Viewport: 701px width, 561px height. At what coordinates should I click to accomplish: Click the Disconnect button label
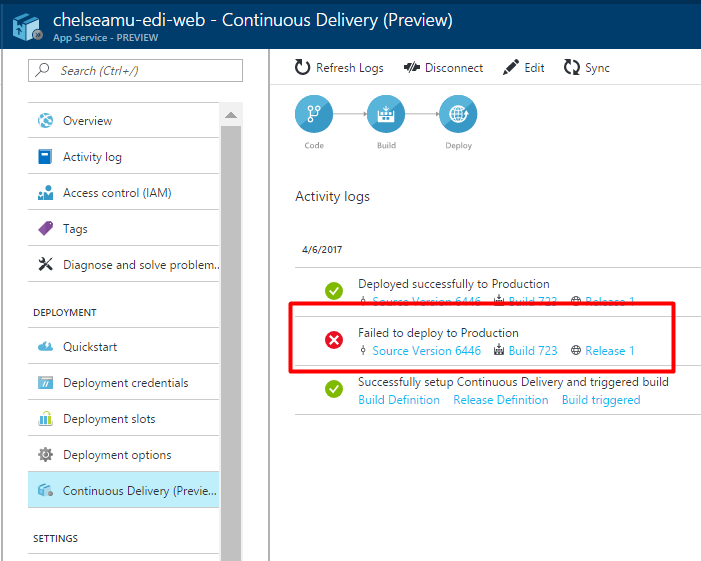coord(454,68)
